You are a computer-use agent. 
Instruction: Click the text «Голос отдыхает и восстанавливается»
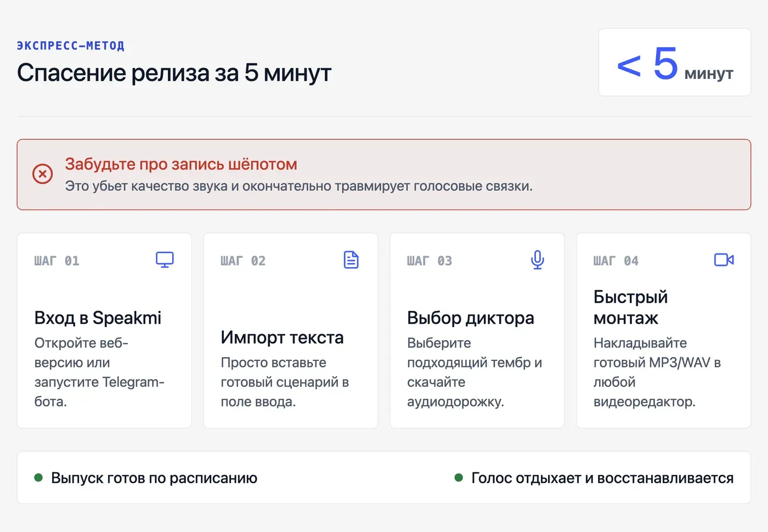[x=602, y=478]
